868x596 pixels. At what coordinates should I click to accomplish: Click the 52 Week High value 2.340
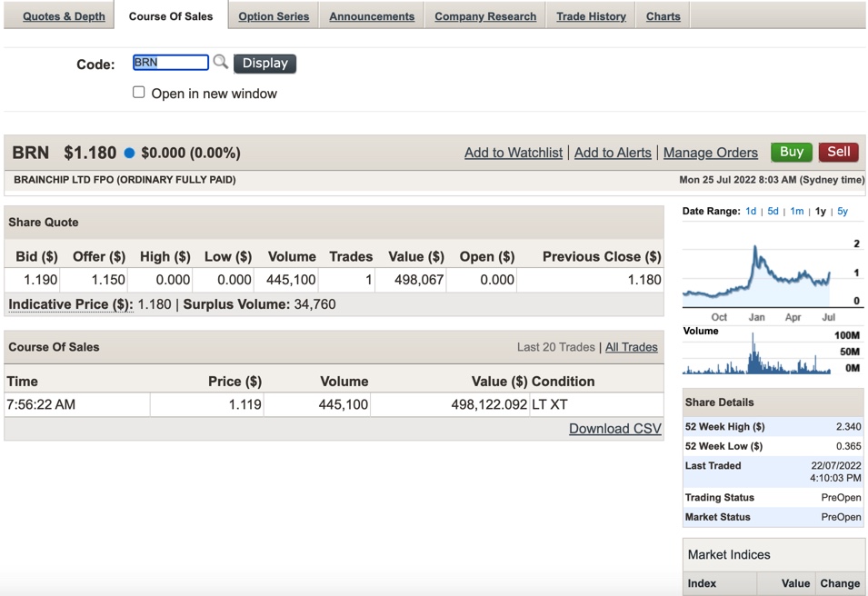(848, 427)
